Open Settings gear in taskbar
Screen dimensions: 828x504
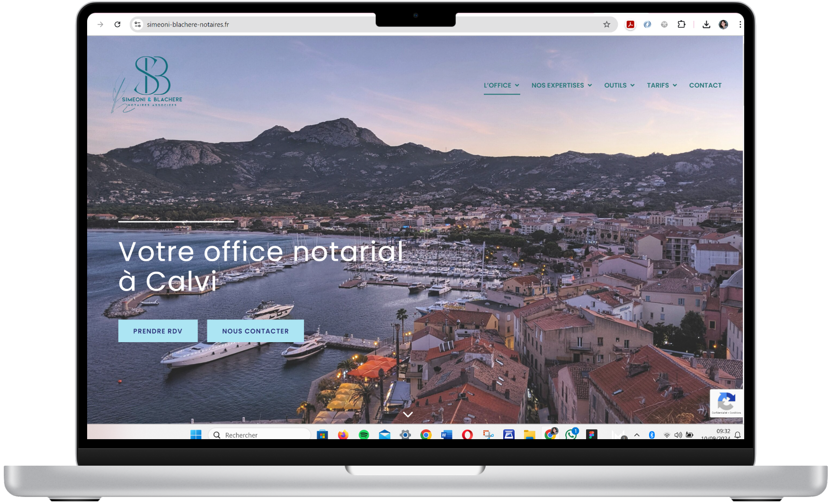(x=405, y=434)
